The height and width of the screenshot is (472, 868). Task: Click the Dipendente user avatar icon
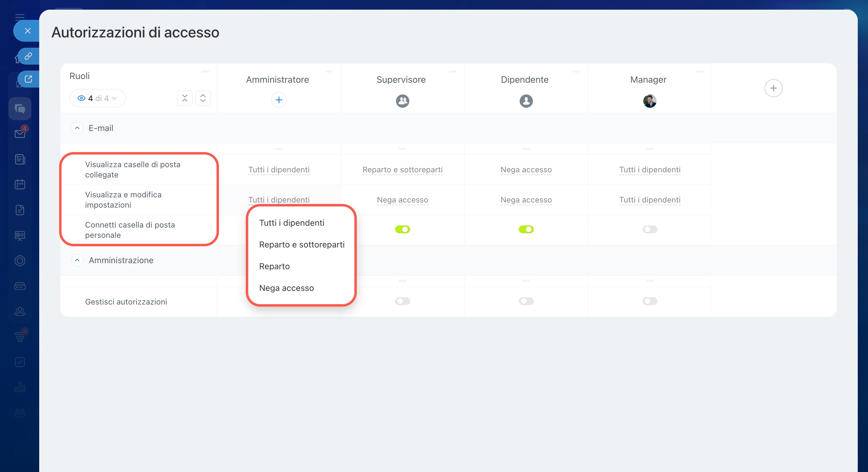click(x=526, y=101)
